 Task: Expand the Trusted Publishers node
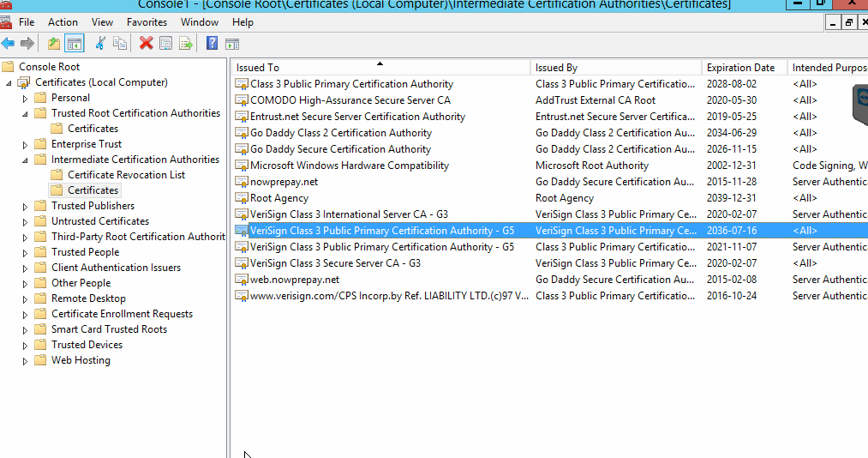click(x=25, y=207)
